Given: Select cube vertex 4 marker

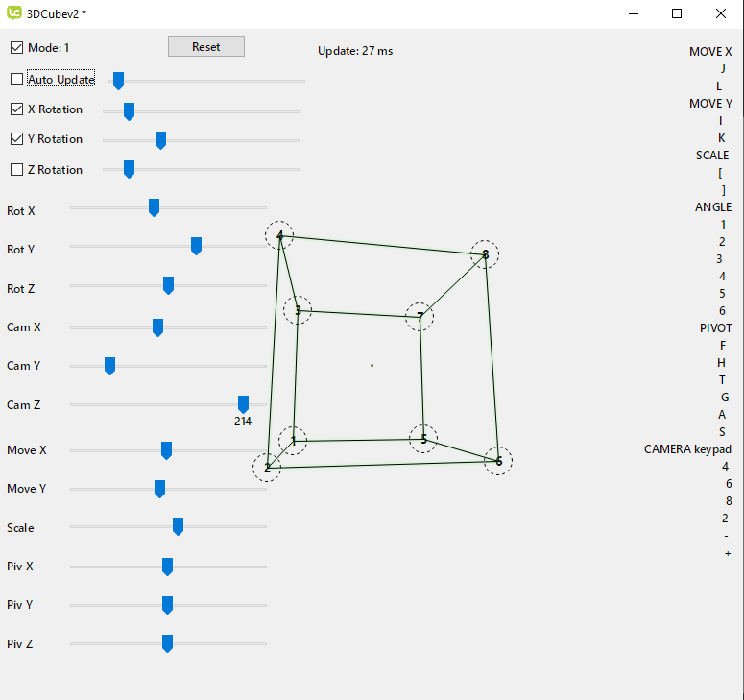Looking at the screenshot, I should pyautogui.click(x=279, y=235).
